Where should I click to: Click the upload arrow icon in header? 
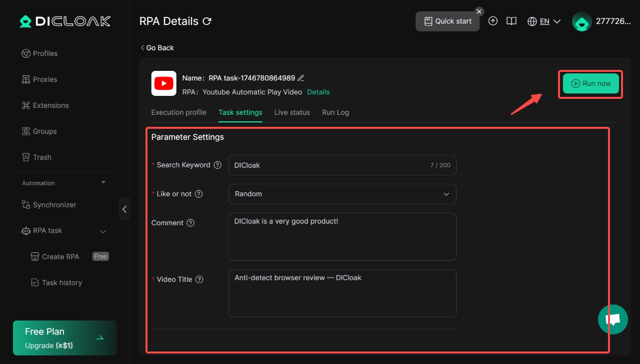[x=493, y=21]
